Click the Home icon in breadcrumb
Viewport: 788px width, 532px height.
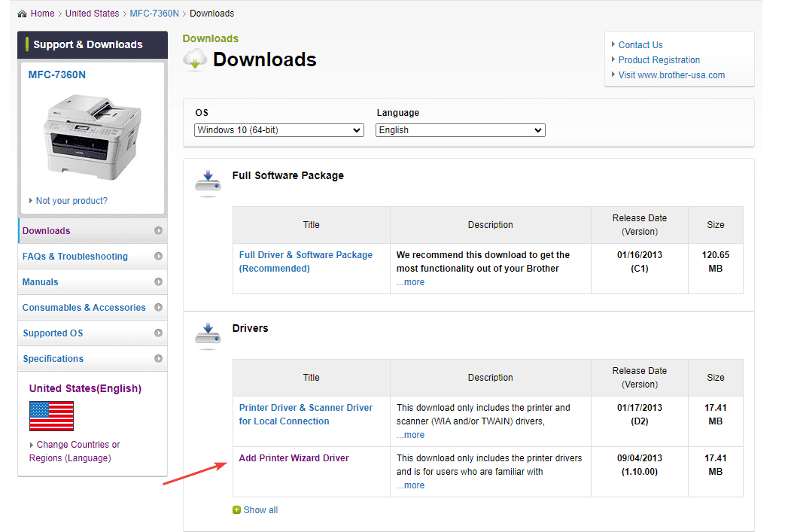point(22,14)
